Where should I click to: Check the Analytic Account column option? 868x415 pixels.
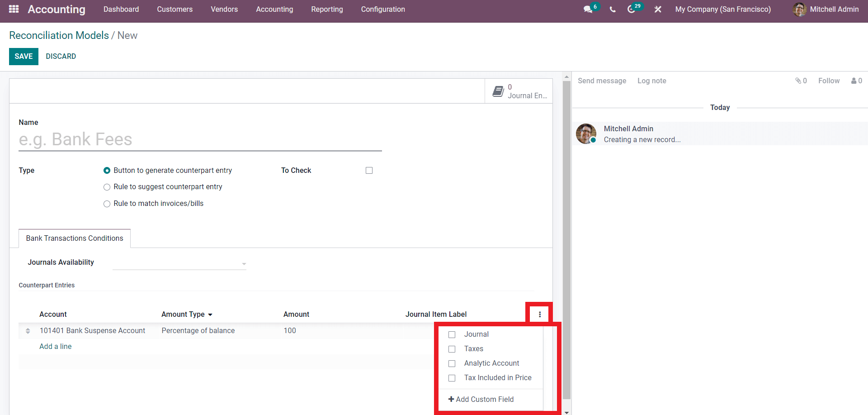[452, 363]
